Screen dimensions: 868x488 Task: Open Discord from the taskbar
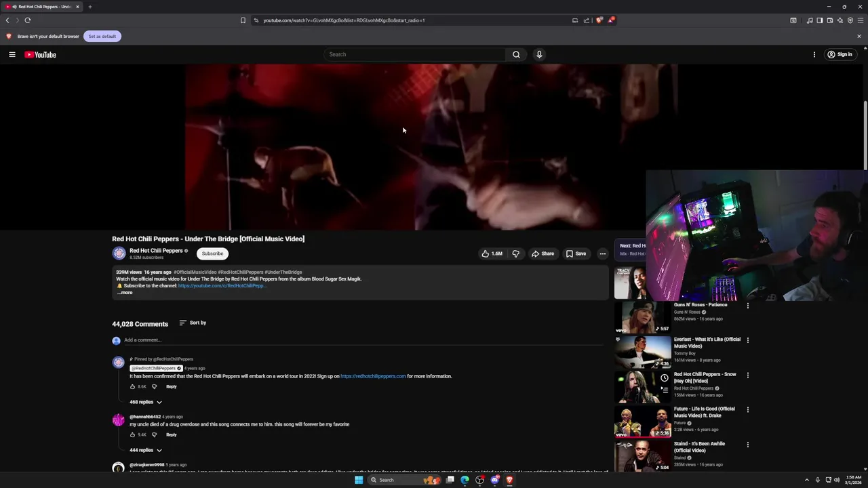(494, 480)
